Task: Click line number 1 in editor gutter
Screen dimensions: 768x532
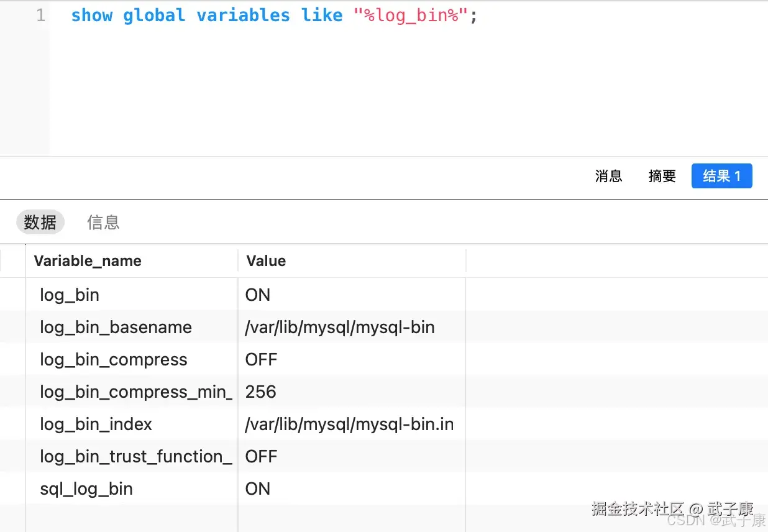Action: [x=40, y=15]
